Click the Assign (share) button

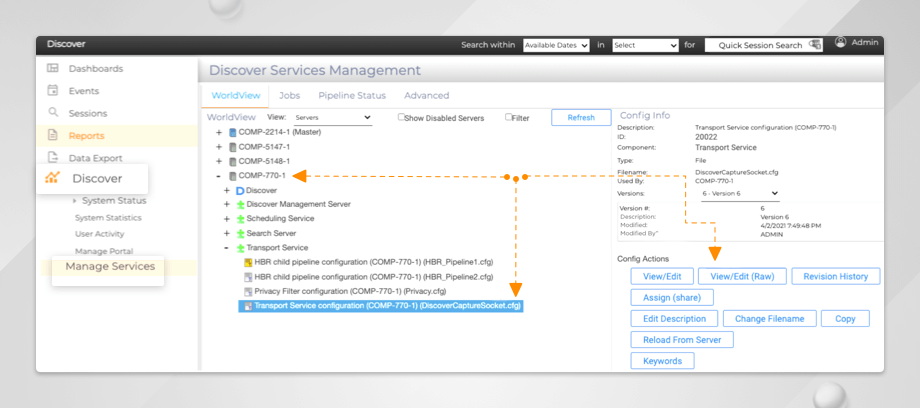click(672, 298)
